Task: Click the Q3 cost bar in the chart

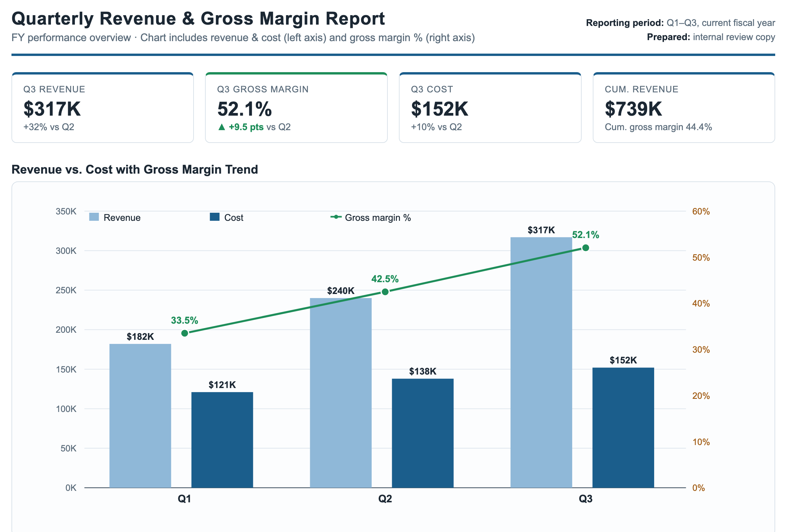Action: pos(623,428)
